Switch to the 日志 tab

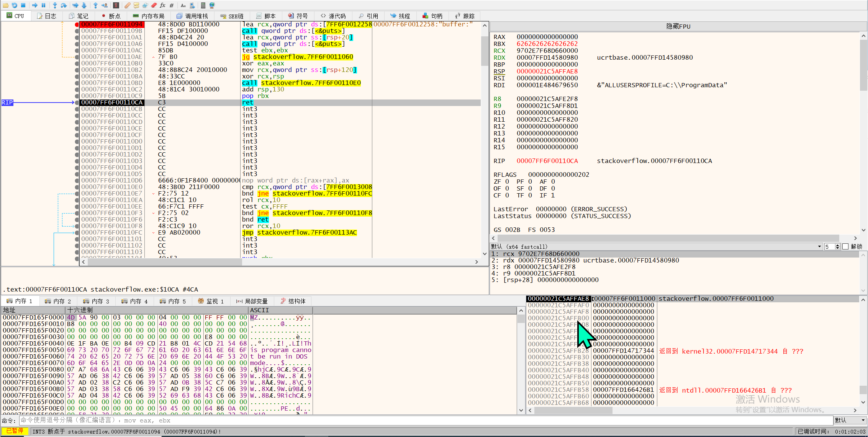point(47,16)
